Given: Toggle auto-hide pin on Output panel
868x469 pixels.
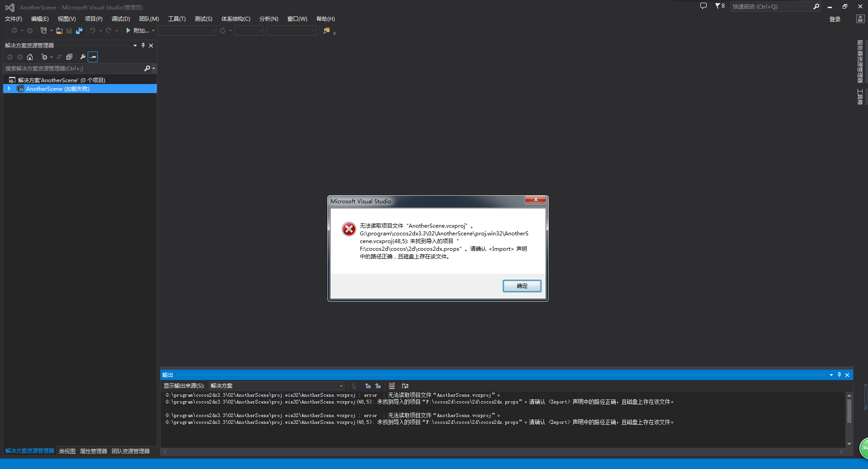Looking at the screenshot, I should pyautogui.click(x=839, y=375).
